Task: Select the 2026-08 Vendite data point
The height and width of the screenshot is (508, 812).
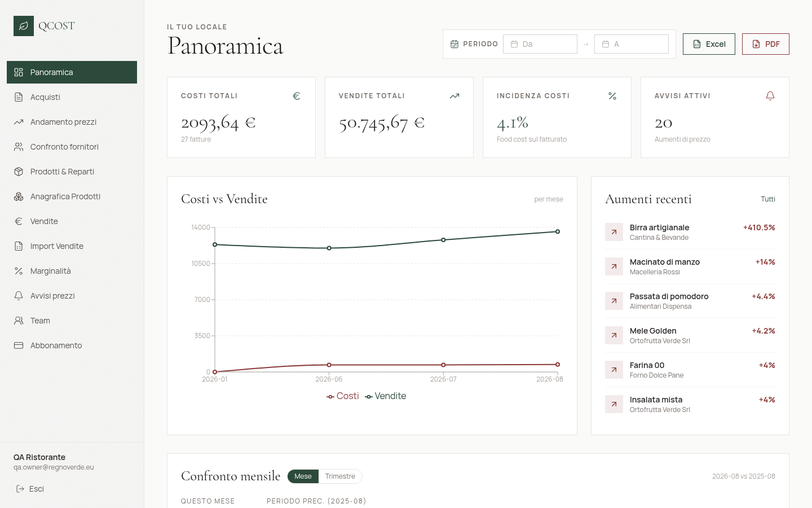Action: click(558, 231)
